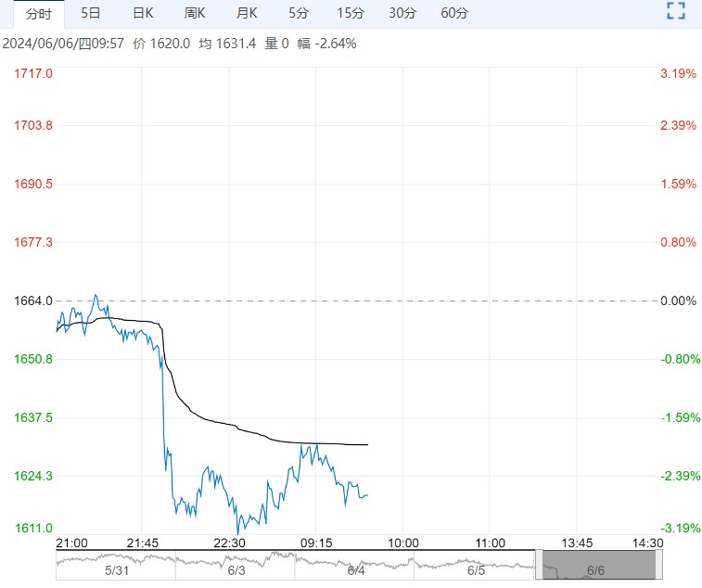
Task: Click the black average line's end
Action: pyautogui.click(x=367, y=444)
